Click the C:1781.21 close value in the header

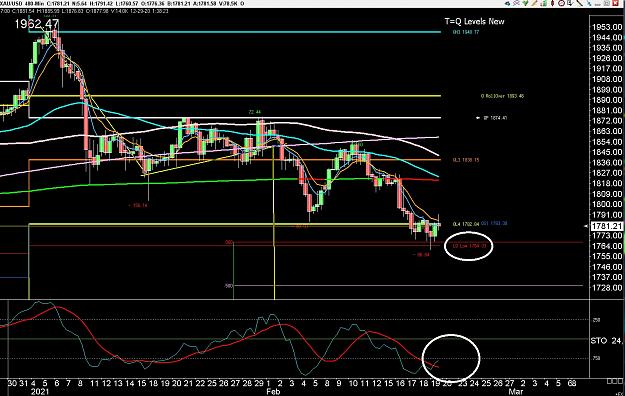57,4
